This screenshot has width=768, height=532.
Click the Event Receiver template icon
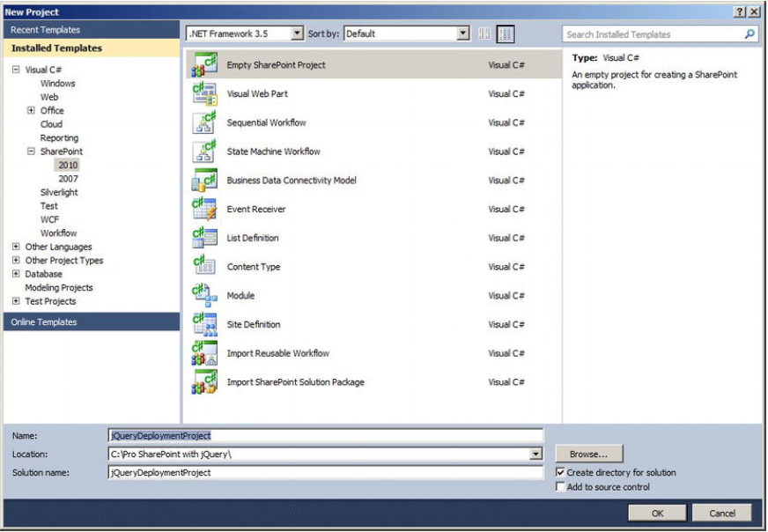pyautogui.click(x=204, y=209)
